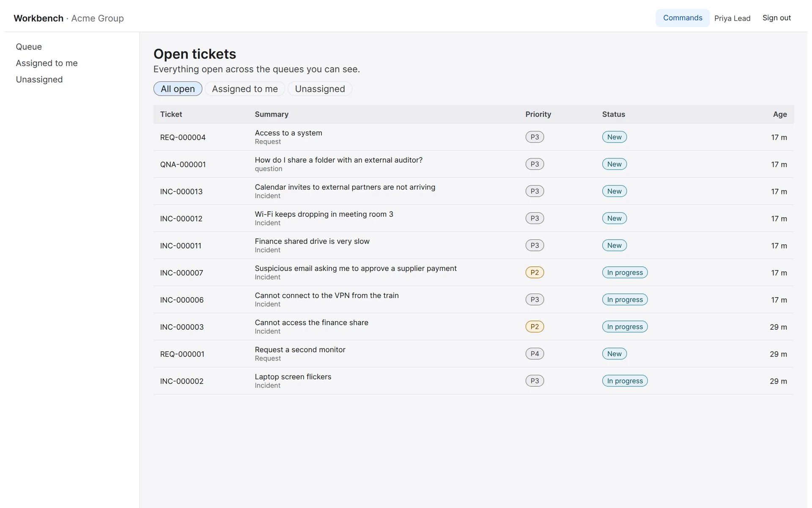Open ticket INC-000003
The width and height of the screenshot is (812, 508).
(181, 327)
